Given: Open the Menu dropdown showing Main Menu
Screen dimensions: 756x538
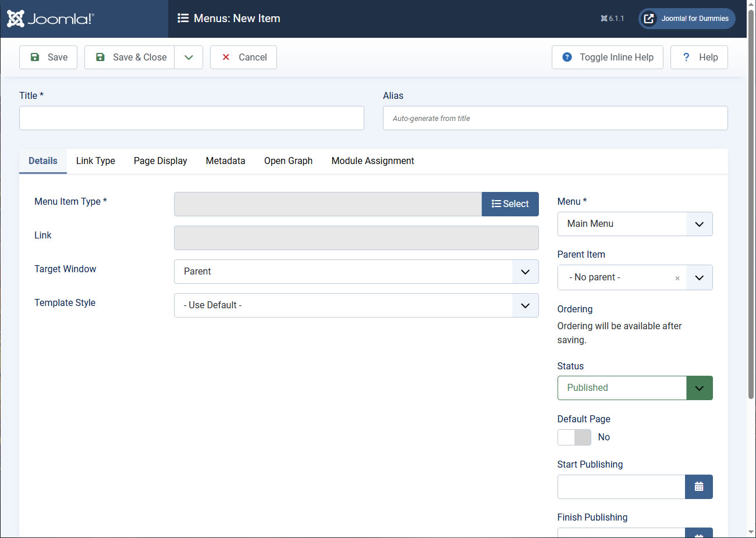Looking at the screenshot, I should tap(635, 224).
